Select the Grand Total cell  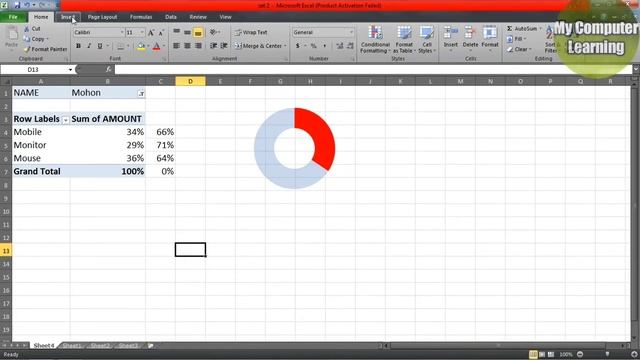[x=41, y=171]
